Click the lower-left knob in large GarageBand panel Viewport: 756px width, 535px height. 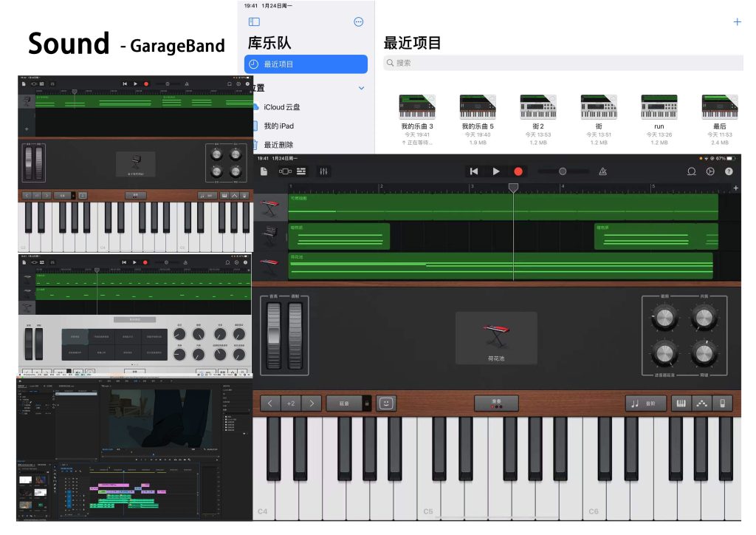(x=664, y=353)
